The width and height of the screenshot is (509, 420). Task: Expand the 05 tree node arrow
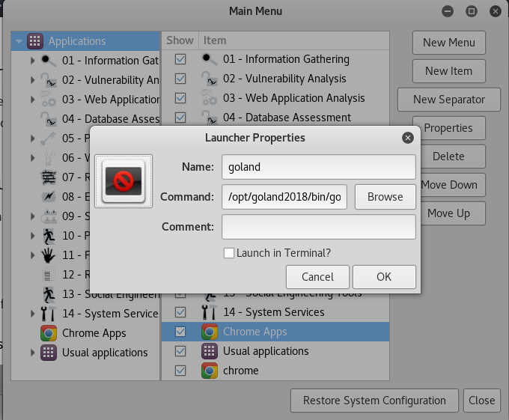32,139
